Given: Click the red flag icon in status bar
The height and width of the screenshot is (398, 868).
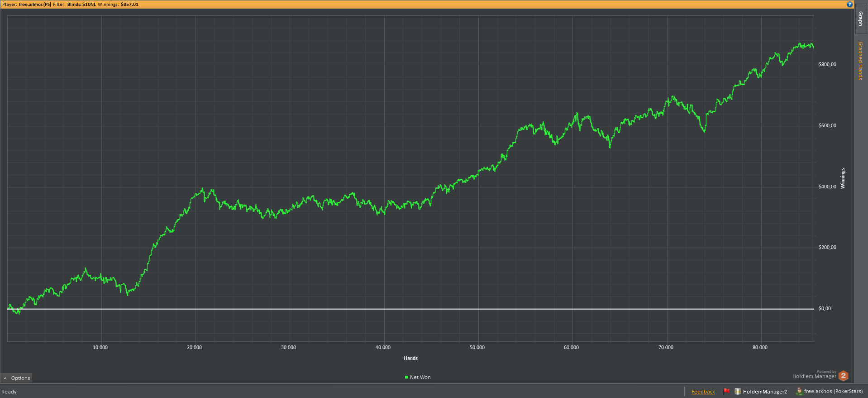Looking at the screenshot, I should pos(726,391).
